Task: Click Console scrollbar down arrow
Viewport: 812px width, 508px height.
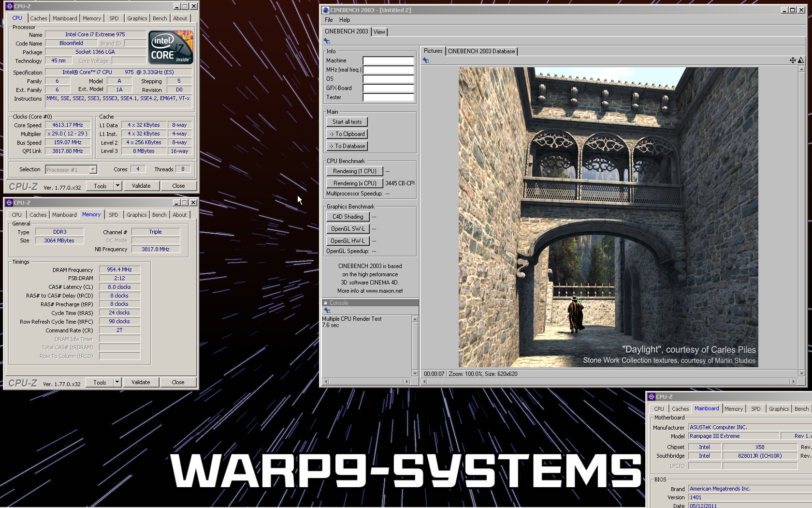Action: coord(415,373)
